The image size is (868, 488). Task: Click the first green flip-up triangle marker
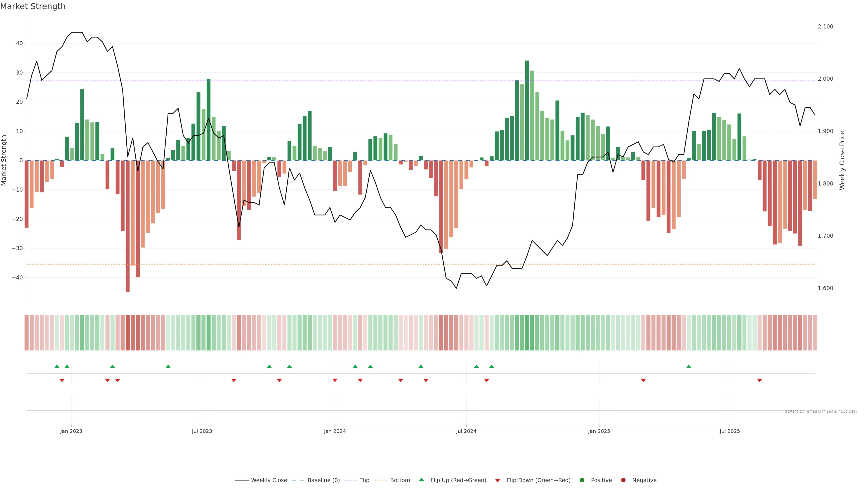click(57, 366)
